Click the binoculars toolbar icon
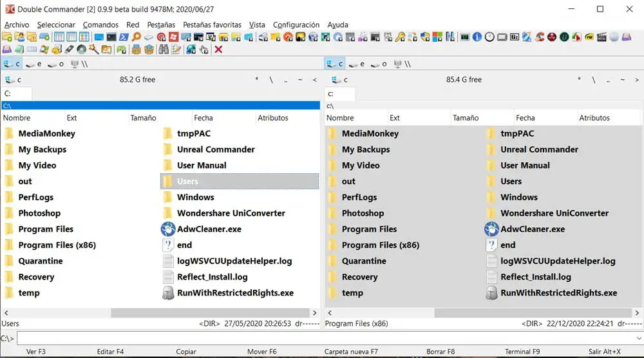This screenshot has height=358, width=644. click(164, 50)
